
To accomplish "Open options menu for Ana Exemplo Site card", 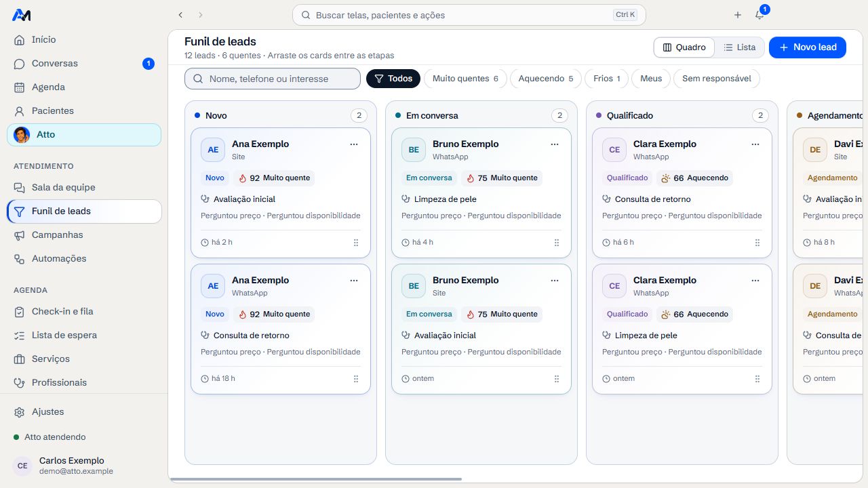I will pyautogui.click(x=354, y=144).
